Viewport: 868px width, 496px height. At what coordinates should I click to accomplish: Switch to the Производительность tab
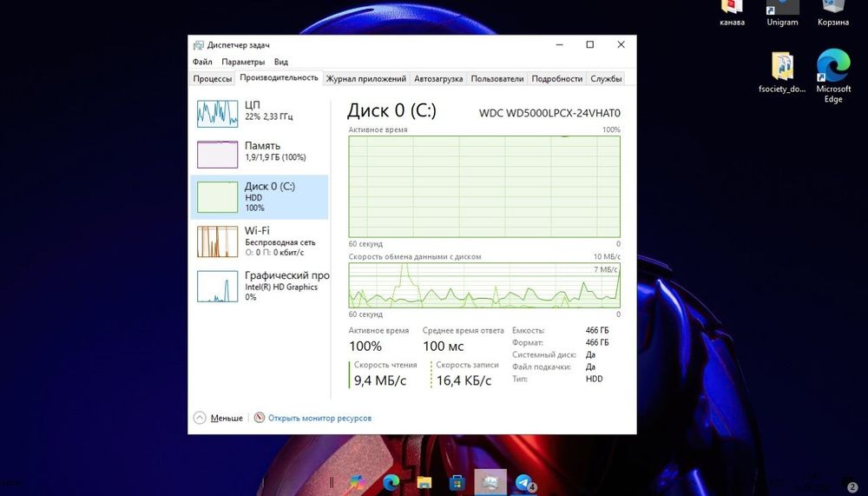pos(279,77)
